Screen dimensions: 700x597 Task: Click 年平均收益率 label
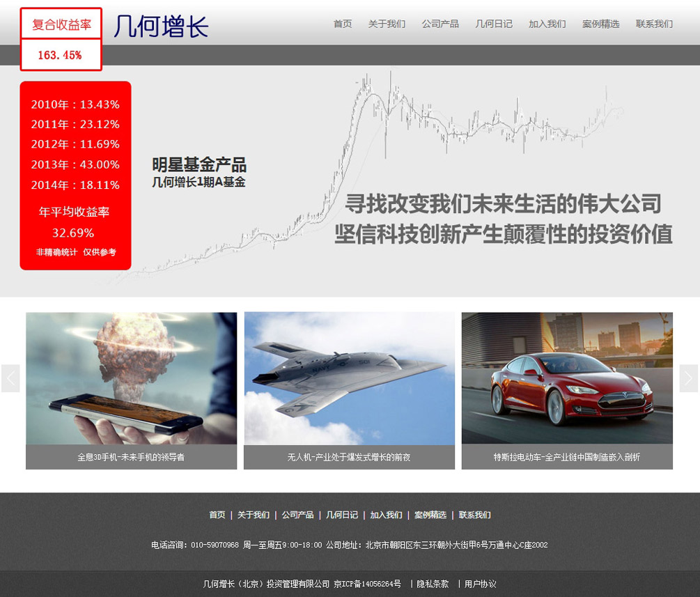point(74,212)
